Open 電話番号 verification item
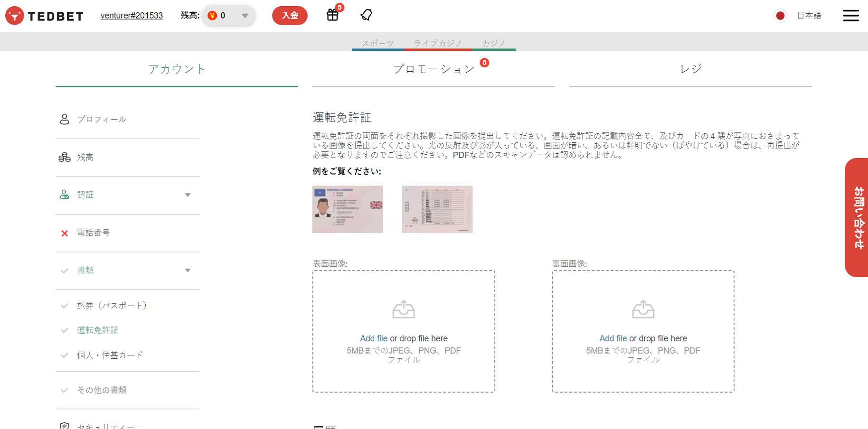The image size is (868, 429). (94, 233)
